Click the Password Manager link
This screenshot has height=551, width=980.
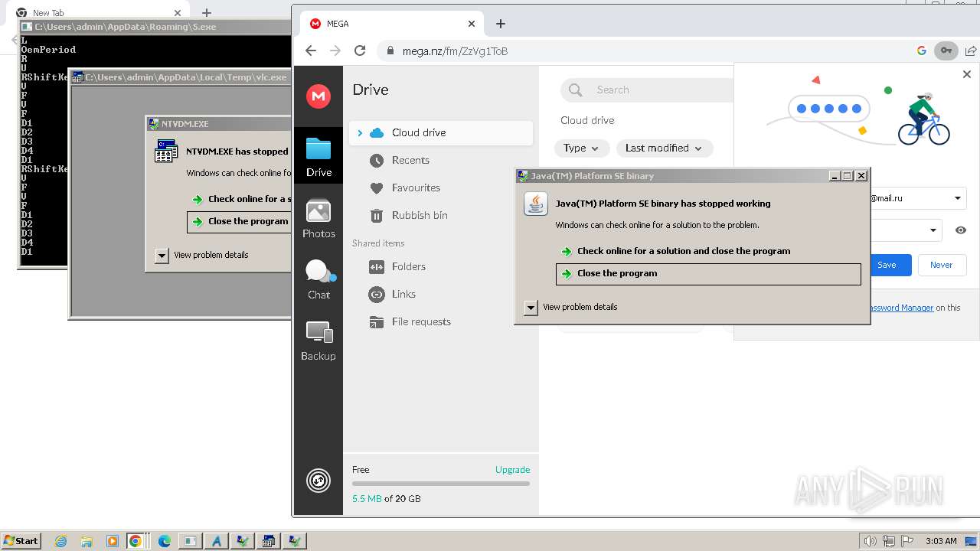900,308
